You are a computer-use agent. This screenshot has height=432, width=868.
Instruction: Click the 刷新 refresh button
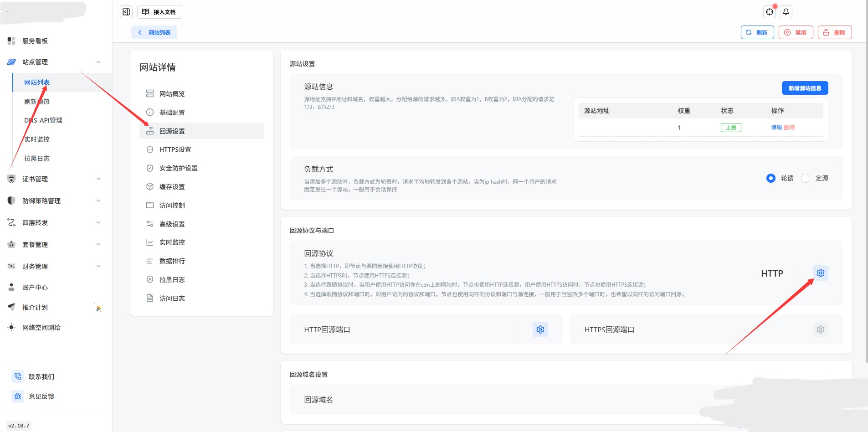click(757, 32)
